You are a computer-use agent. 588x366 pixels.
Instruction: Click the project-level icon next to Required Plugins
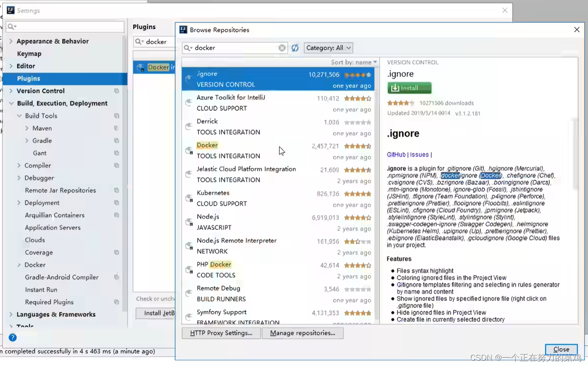point(116,302)
